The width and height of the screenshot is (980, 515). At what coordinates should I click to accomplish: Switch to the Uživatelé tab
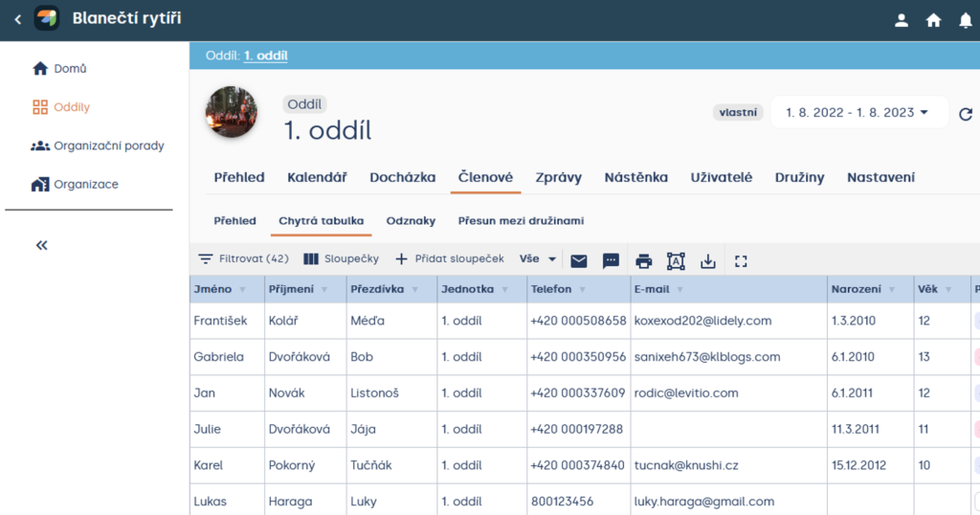coord(722,177)
